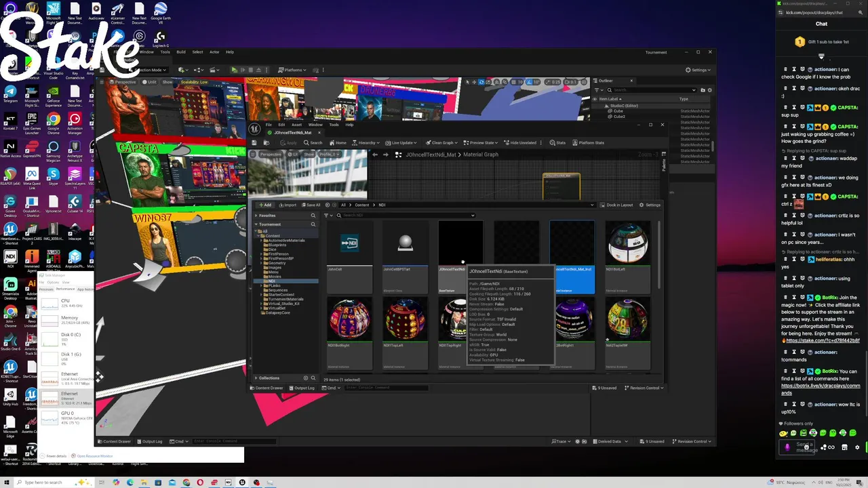Open content browser Settings

(650, 205)
